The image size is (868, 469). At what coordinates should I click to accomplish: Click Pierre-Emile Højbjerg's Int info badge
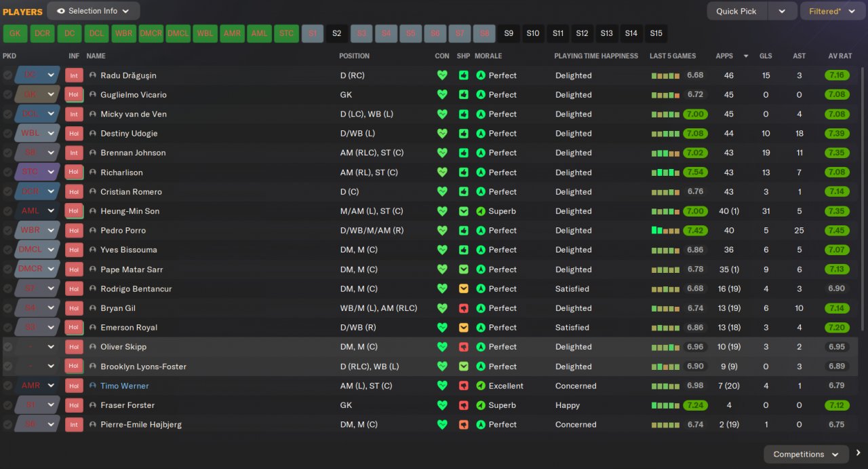point(74,424)
